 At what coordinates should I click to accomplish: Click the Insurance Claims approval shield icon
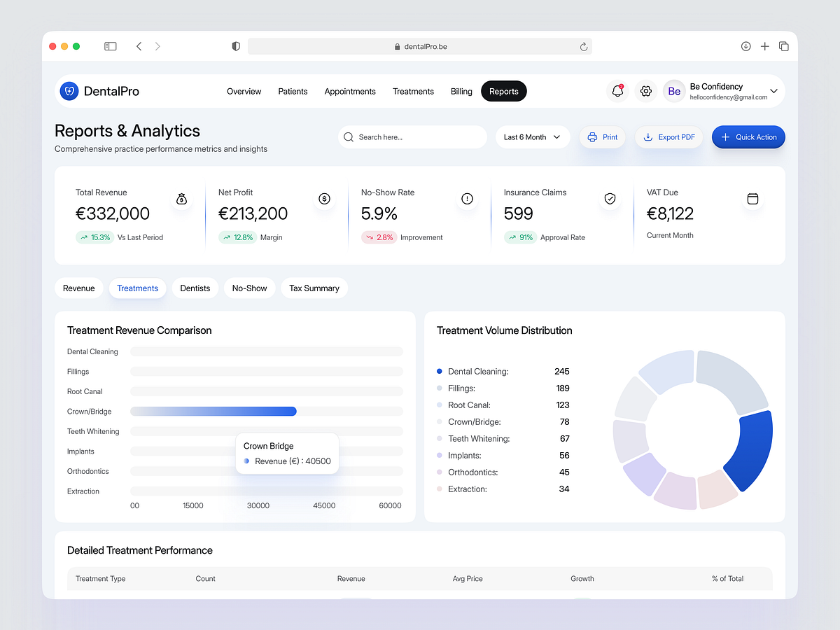click(610, 199)
